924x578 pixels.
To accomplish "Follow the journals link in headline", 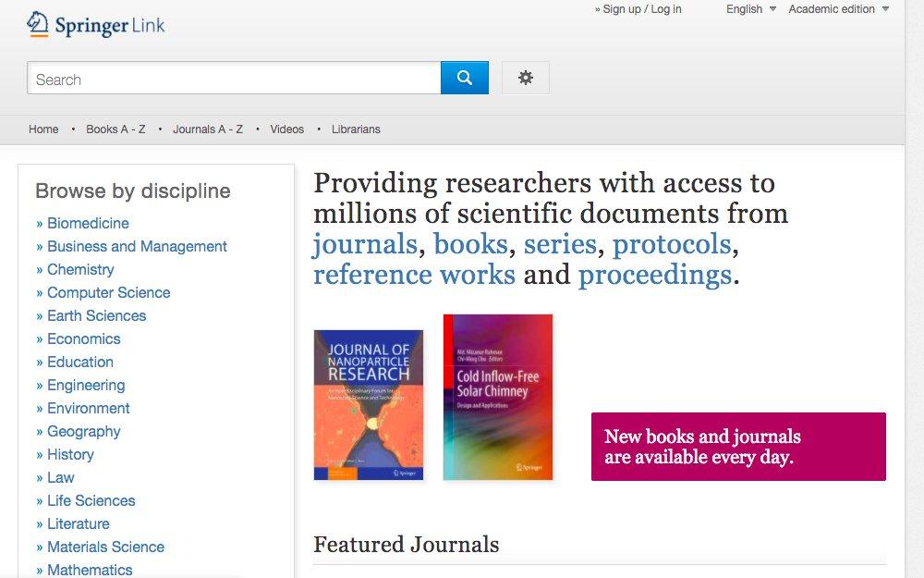I will [365, 245].
